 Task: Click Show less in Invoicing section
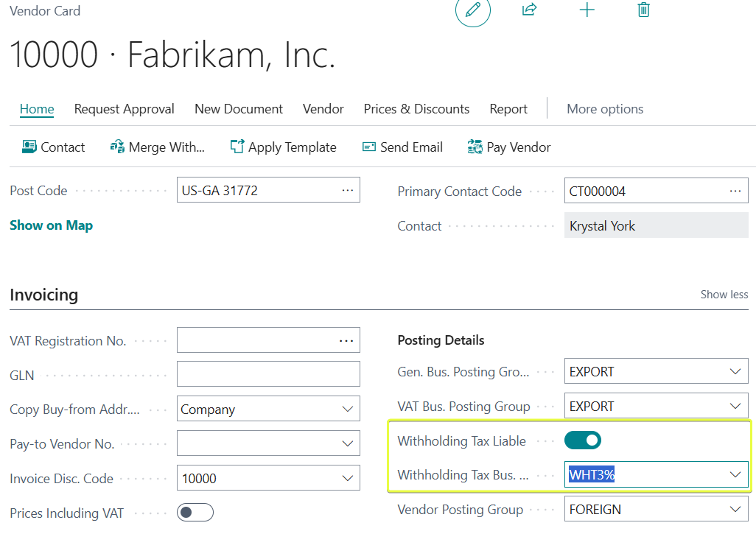pyautogui.click(x=724, y=295)
